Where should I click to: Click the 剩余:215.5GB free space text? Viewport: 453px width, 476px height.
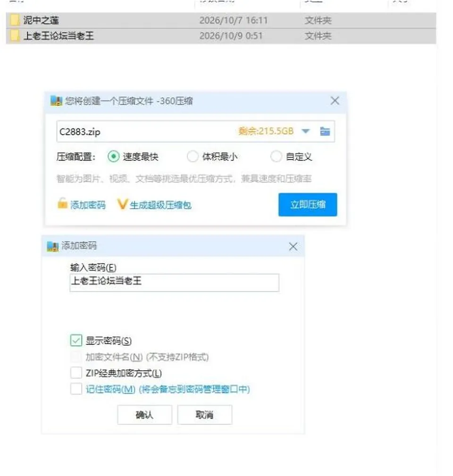pos(266,131)
